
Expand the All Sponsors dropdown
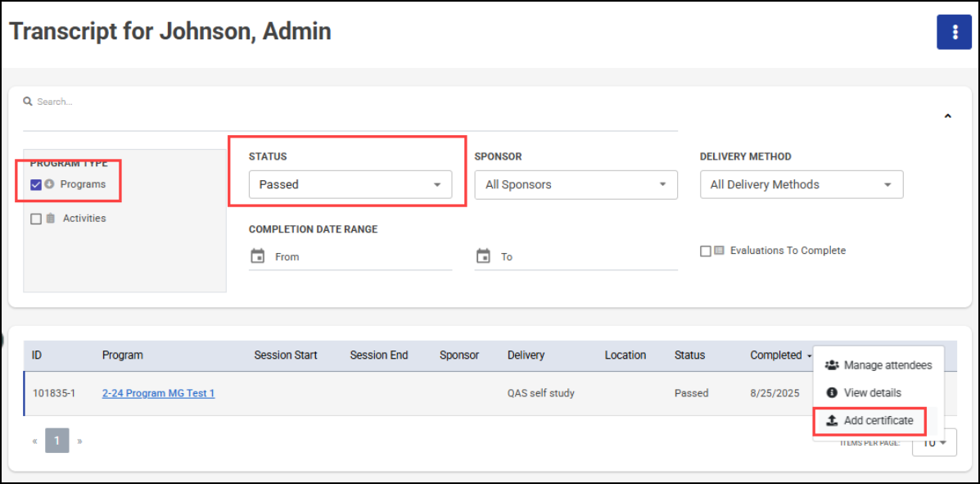(x=576, y=184)
